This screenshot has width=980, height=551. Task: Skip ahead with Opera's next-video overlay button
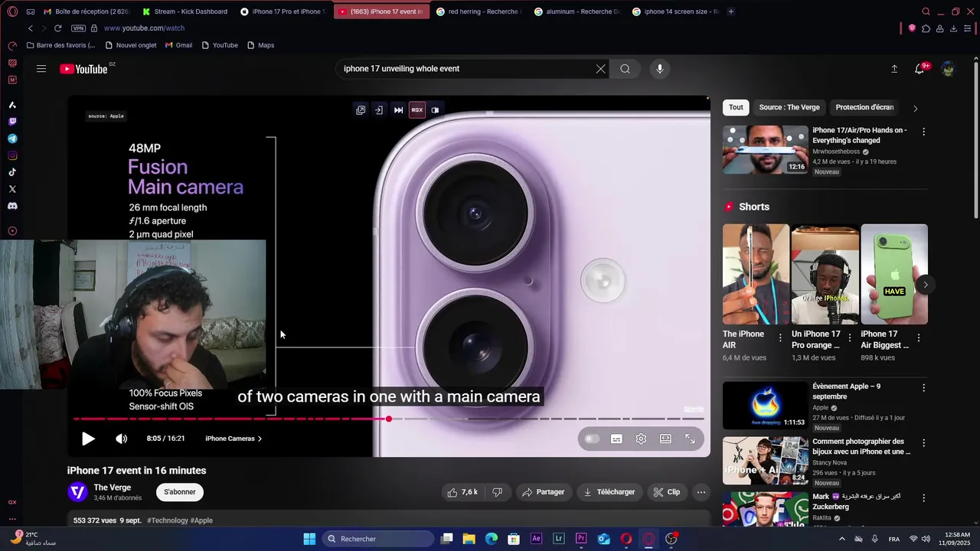398,110
